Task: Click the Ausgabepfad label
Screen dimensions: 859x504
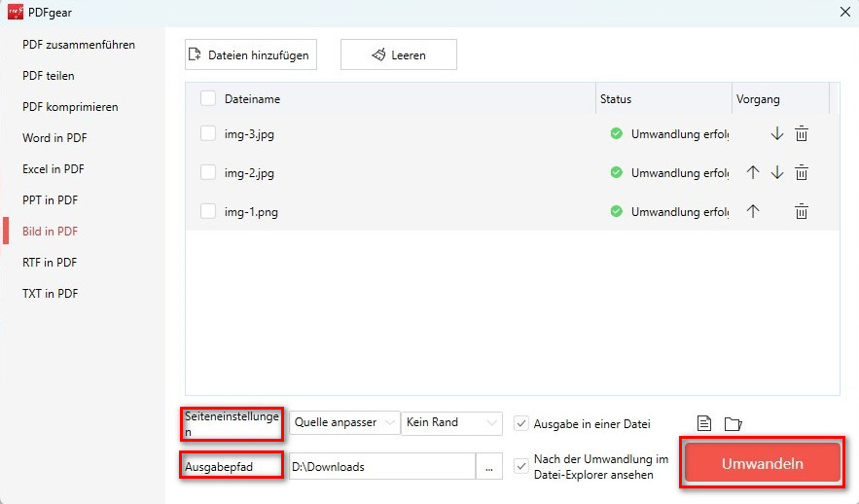Action: pos(219,467)
